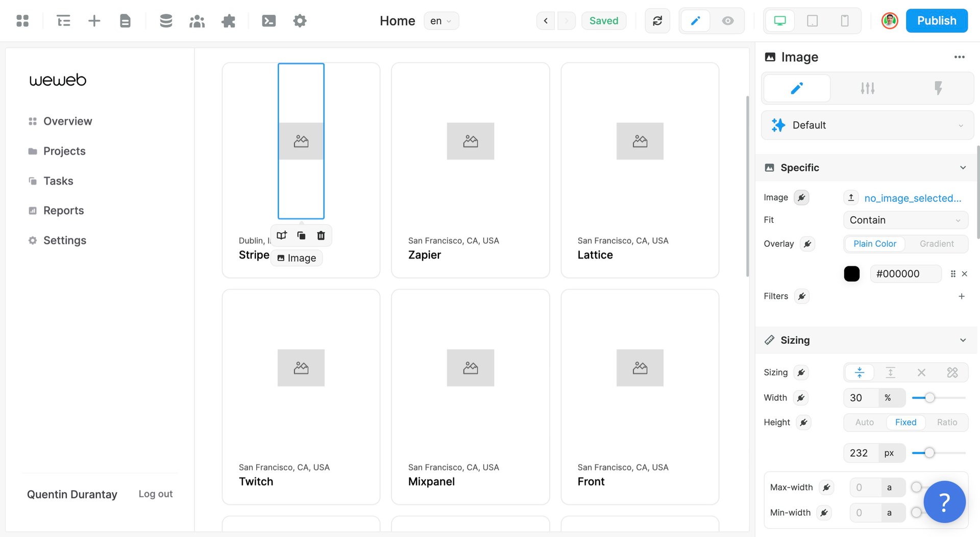Image resolution: width=980 pixels, height=537 pixels.
Task: Bind the Width property with plug icon
Action: (801, 398)
